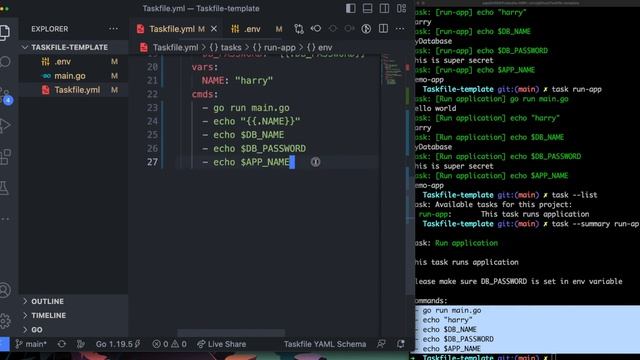The height and width of the screenshot is (360, 640).
Task: Synchronize changes icon in status bar
Action: tap(62, 344)
